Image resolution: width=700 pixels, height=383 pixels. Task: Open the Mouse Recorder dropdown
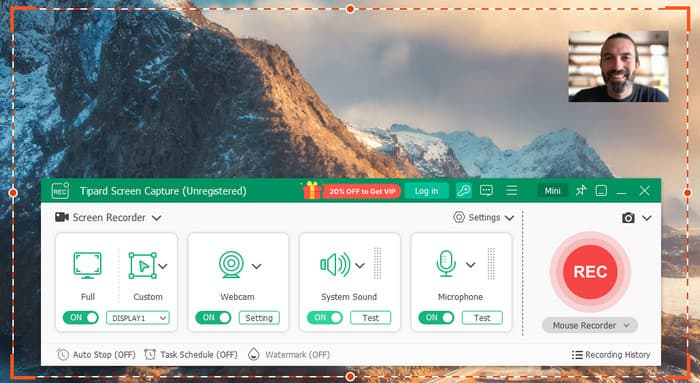click(590, 325)
